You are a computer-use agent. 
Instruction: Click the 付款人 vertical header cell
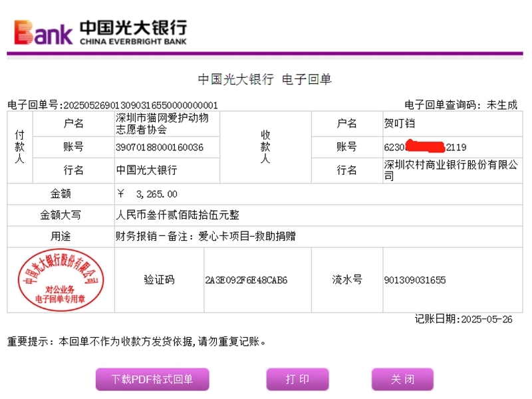(20, 147)
